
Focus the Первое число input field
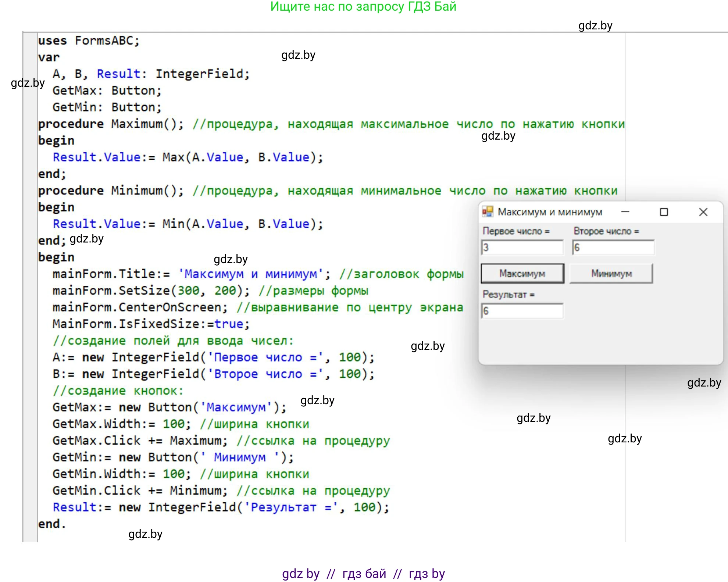[522, 248]
